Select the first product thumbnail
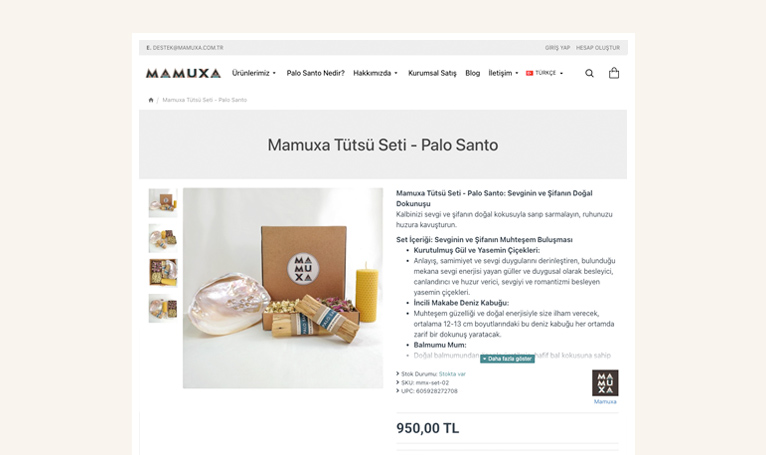Image resolution: width=766 pixels, height=455 pixels. pos(163,203)
